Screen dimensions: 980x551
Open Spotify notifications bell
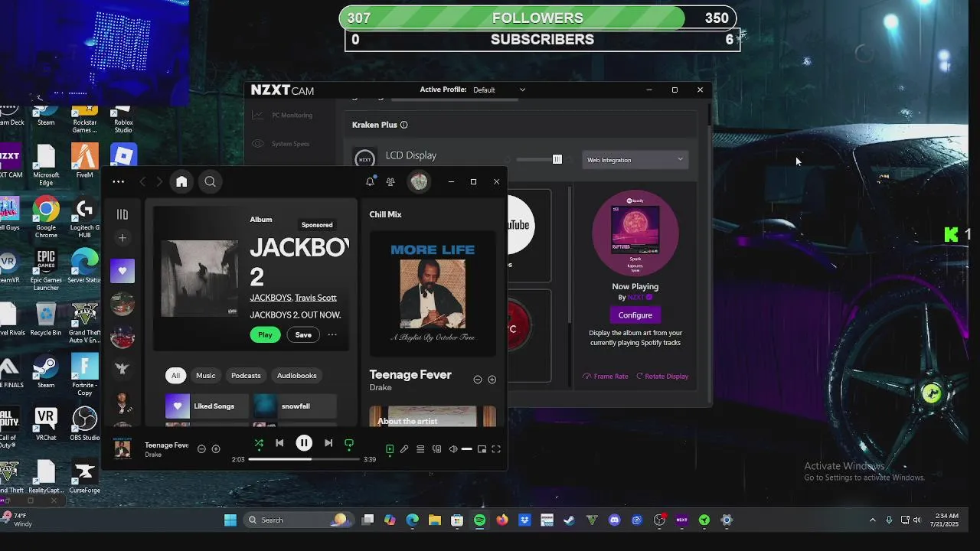pyautogui.click(x=370, y=181)
